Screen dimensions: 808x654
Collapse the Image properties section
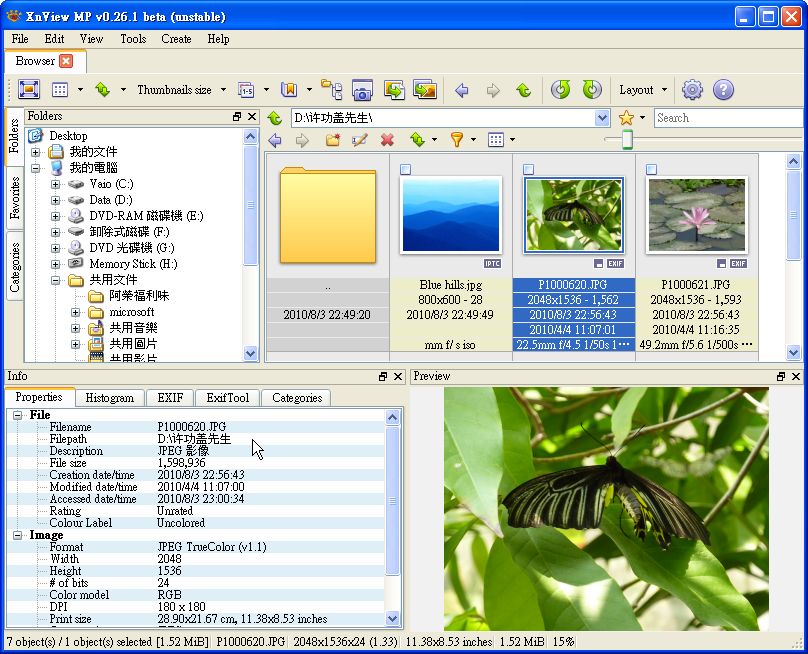18,535
